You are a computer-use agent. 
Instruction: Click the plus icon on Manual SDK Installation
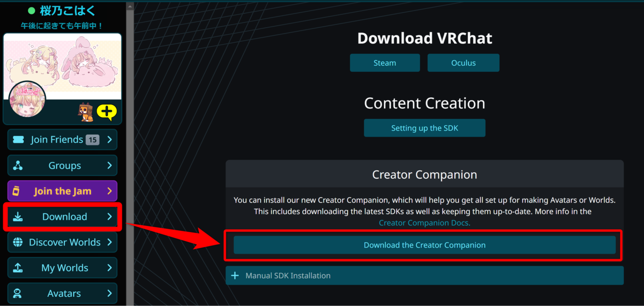pos(235,276)
